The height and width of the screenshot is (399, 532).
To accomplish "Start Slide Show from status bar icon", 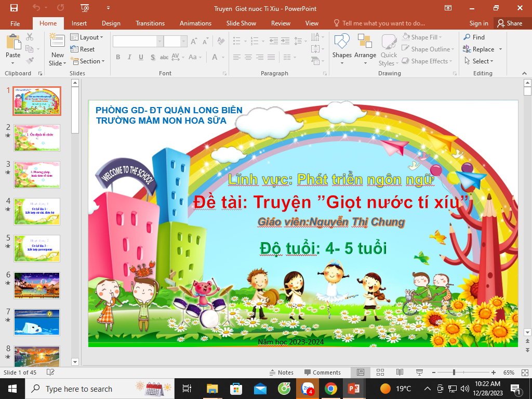I will click(419, 373).
